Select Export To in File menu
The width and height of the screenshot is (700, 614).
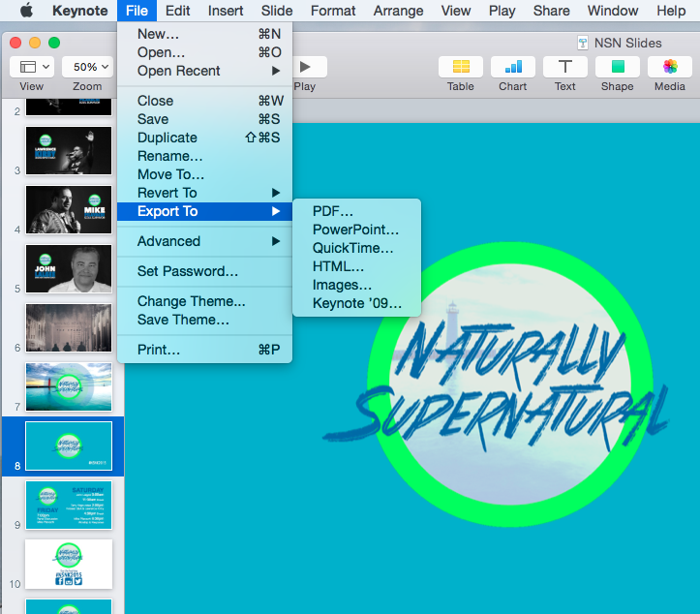point(205,211)
